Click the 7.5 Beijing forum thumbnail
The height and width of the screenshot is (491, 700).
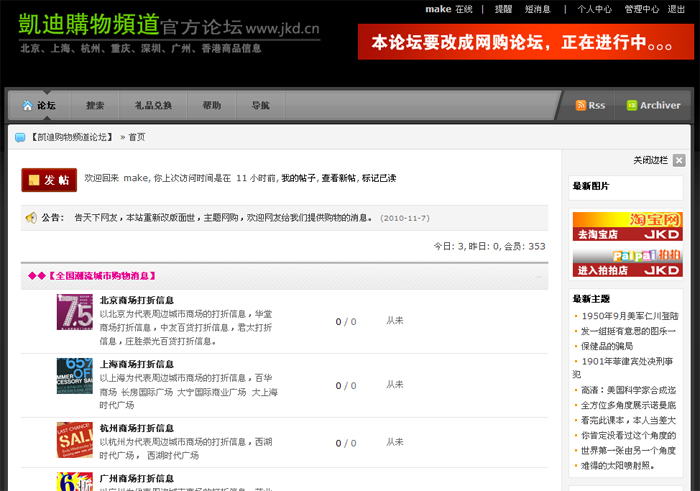[x=75, y=312]
